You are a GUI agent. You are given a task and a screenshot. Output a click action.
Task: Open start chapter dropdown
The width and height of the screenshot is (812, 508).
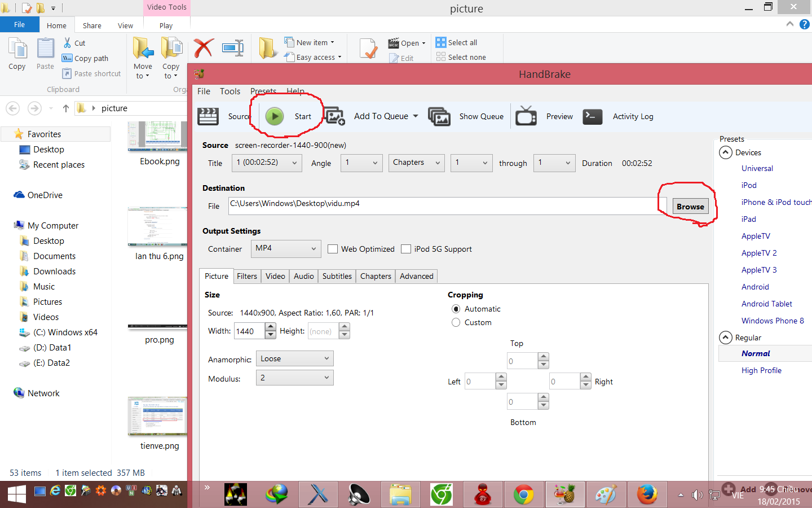click(x=471, y=163)
